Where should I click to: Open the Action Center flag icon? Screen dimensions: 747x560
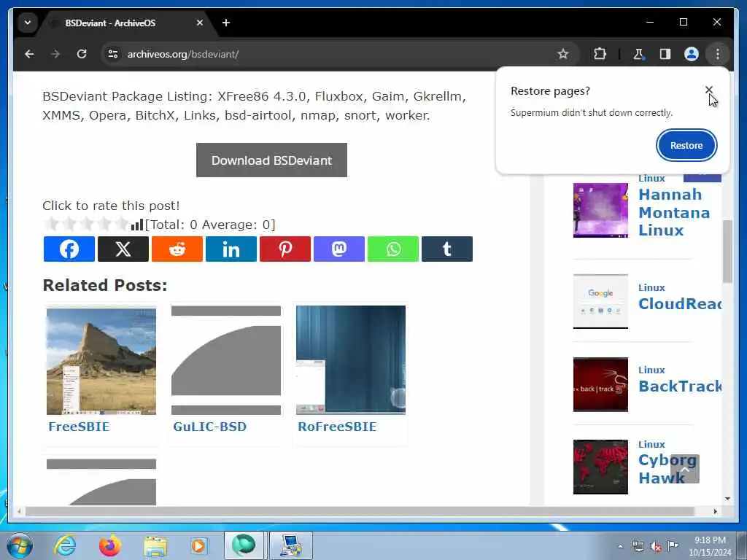tap(673, 545)
